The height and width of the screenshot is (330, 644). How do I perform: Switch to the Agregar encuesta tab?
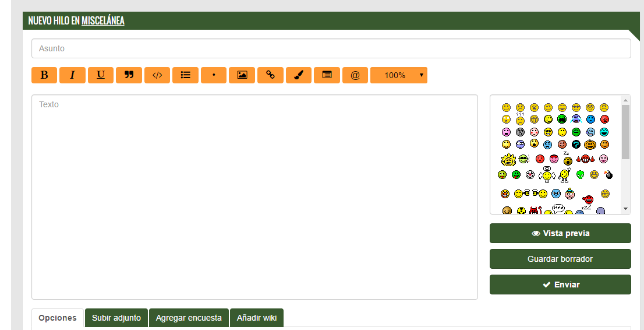coord(189,318)
